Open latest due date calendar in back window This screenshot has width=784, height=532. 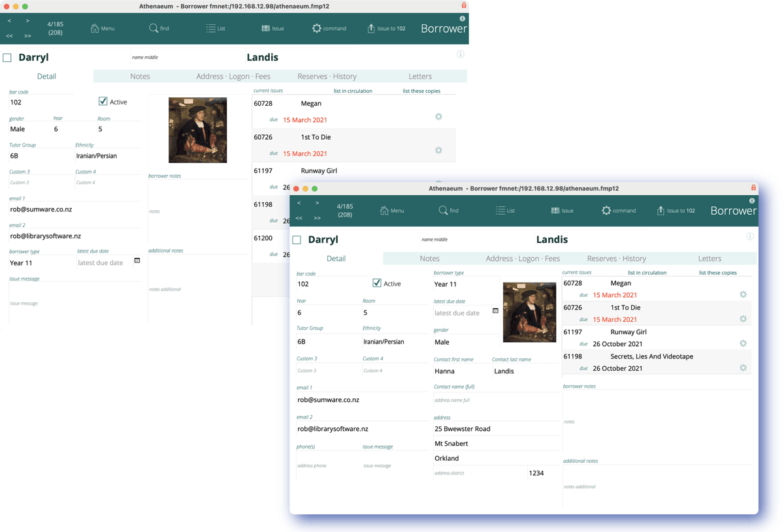[137, 261]
